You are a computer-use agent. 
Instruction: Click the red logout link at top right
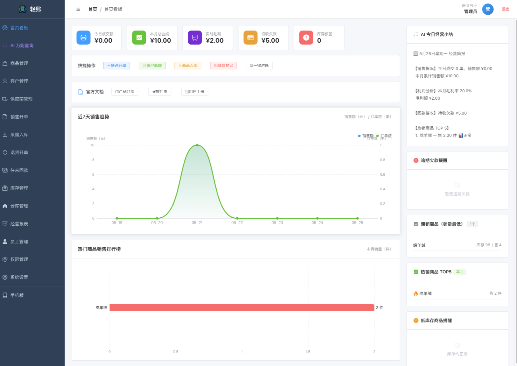click(505, 9)
